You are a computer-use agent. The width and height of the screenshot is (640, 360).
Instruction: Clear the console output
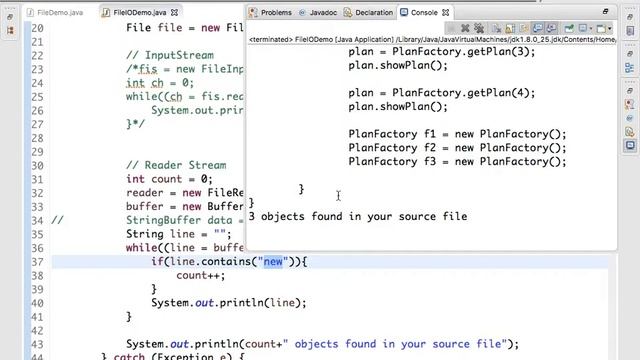(496, 29)
